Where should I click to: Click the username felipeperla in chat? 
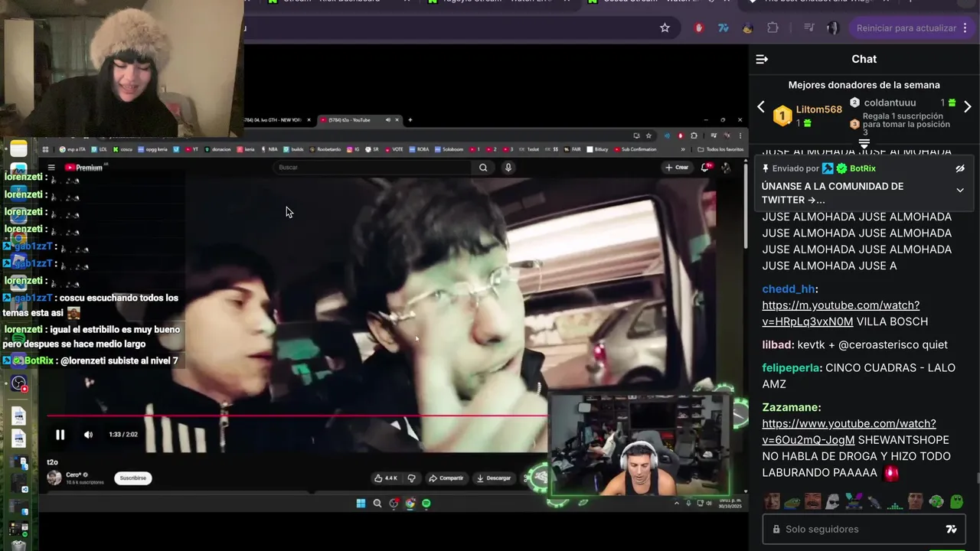click(x=791, y=367)
